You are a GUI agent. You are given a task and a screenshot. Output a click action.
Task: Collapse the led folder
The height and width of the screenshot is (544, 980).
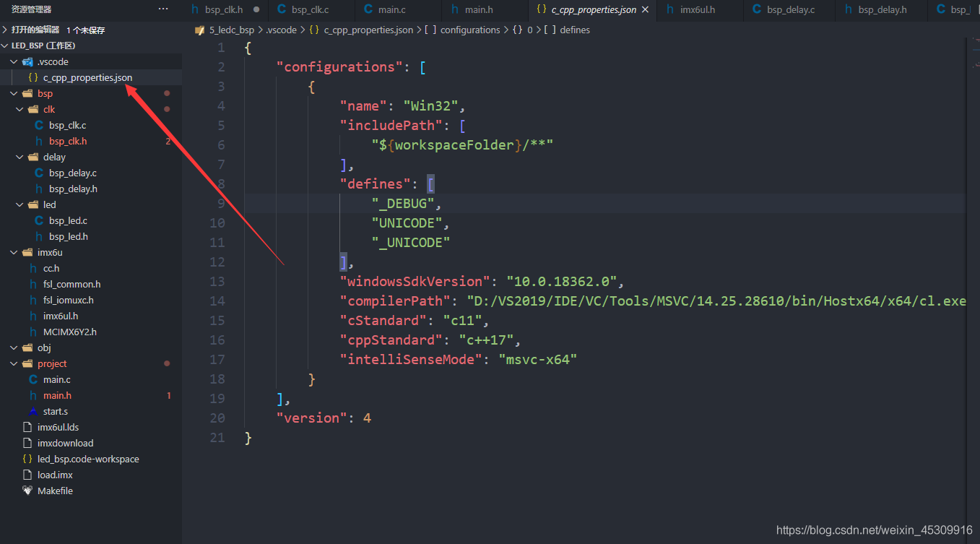pyautogui.click(x=19, y=204)
